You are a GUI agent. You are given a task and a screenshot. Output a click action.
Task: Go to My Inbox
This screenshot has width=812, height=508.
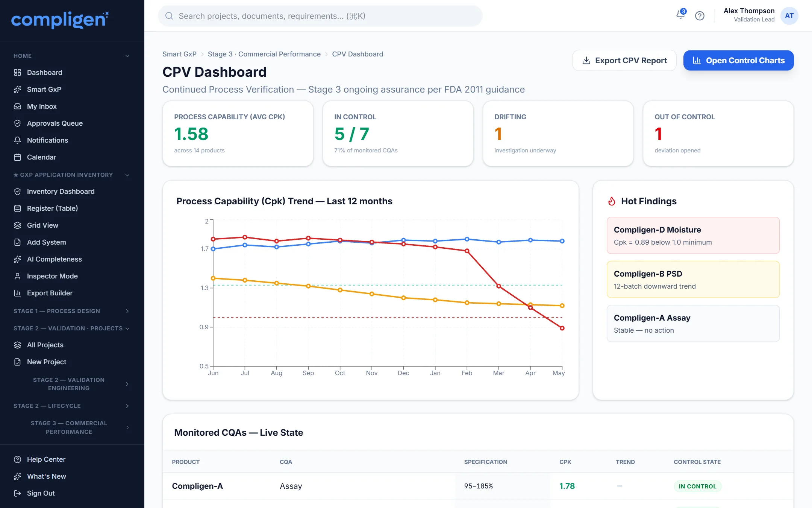(72, 106)
